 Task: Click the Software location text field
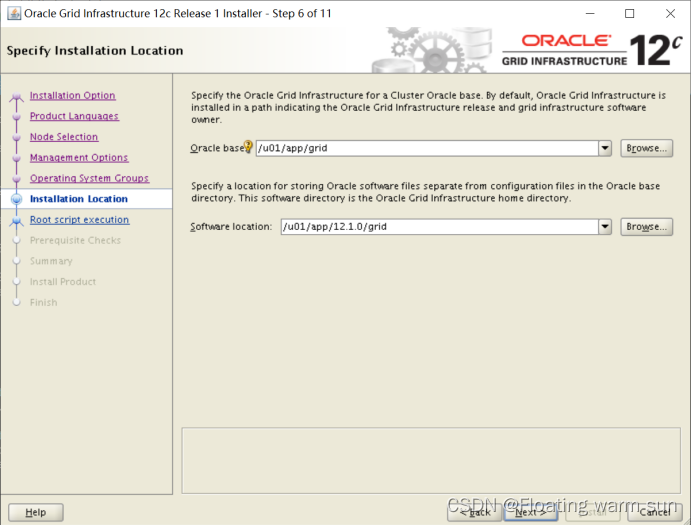point(440,227)
